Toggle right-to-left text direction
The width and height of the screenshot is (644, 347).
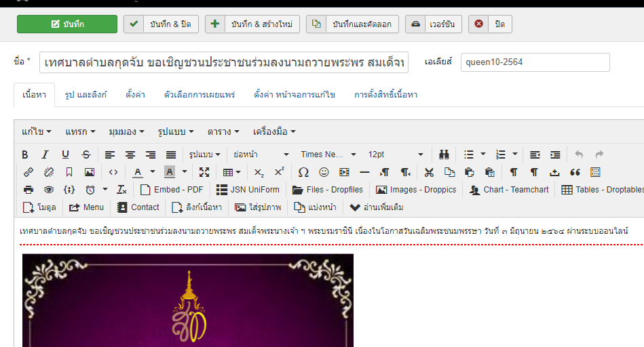(405, 172)
